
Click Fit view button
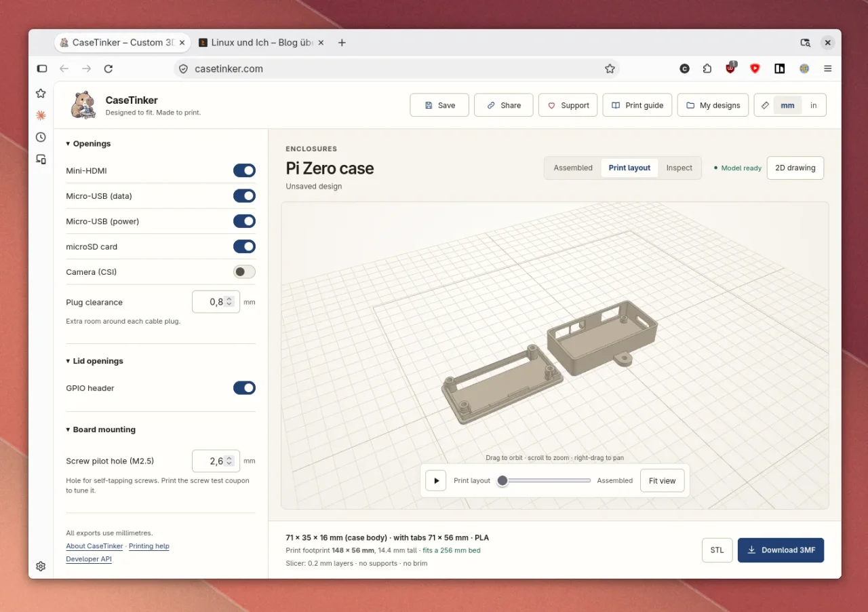pos(662,480)
